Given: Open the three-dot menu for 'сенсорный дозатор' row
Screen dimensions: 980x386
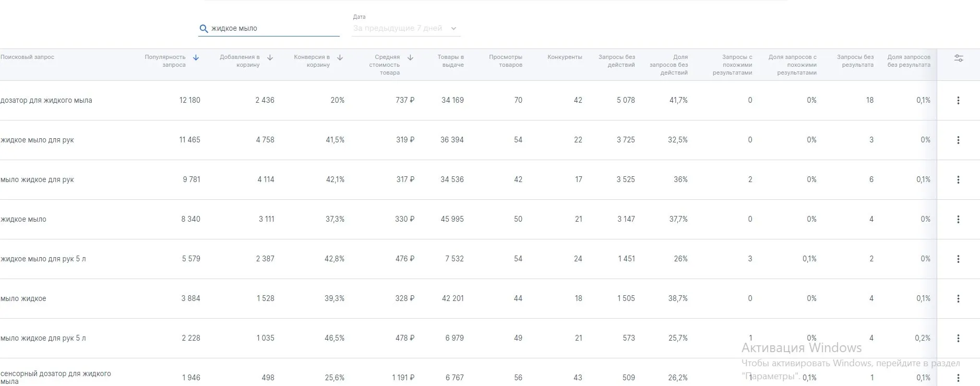Looking at the screenshot, I should (958, 378).
